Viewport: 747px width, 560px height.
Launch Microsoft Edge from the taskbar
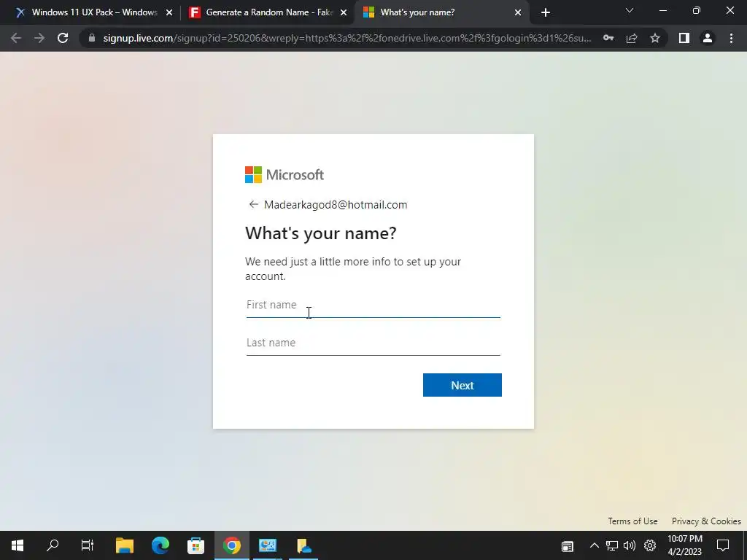coord(160,545)
